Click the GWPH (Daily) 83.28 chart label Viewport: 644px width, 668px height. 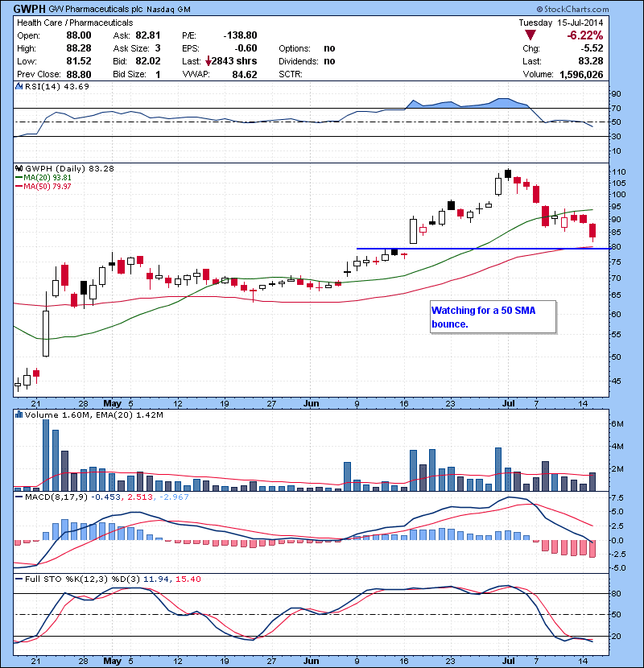tap(69, 168)
